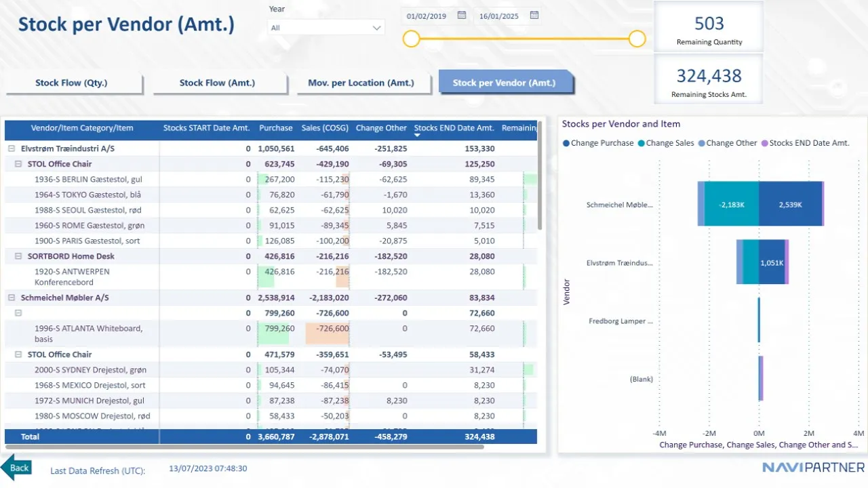Open the end date calendar picker icon
This screenshot has height=488, width=868.
point(534,16)
